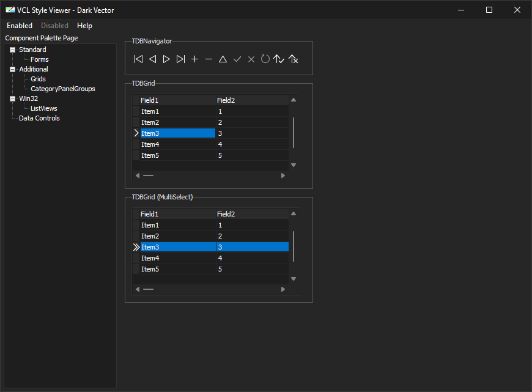Click scroll up arrow in MultiSelect grid

pos(294,213)
